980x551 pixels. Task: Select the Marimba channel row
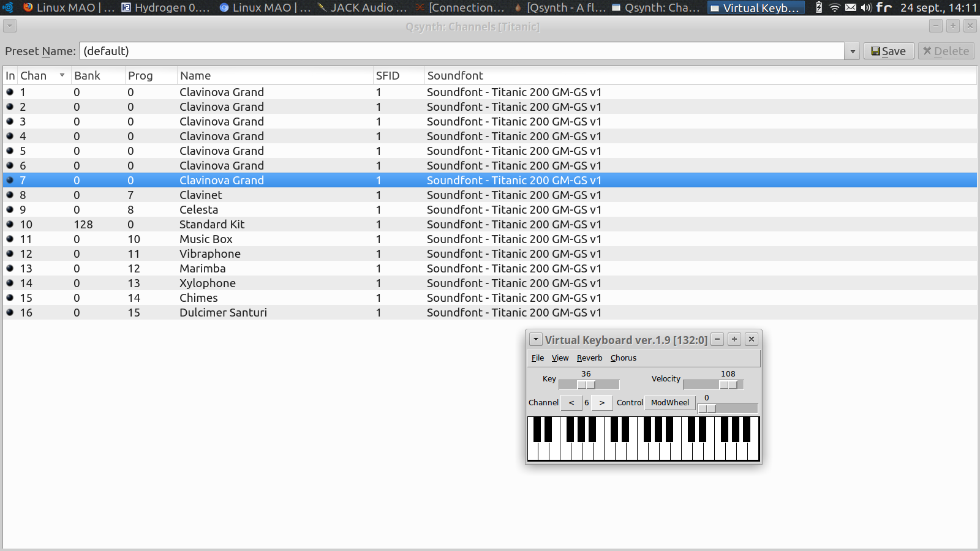point(489,268)
